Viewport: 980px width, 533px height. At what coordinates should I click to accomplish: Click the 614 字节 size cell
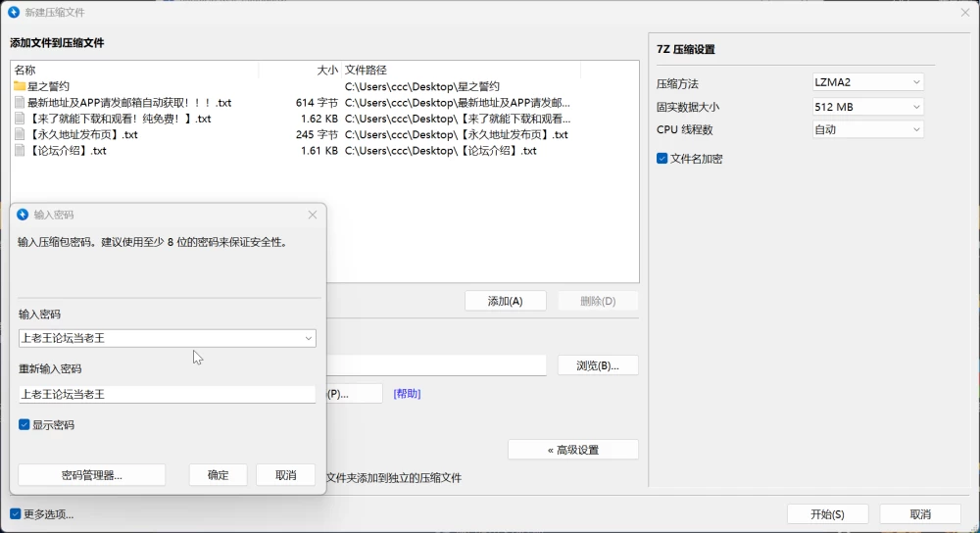(x=317, y=103)
